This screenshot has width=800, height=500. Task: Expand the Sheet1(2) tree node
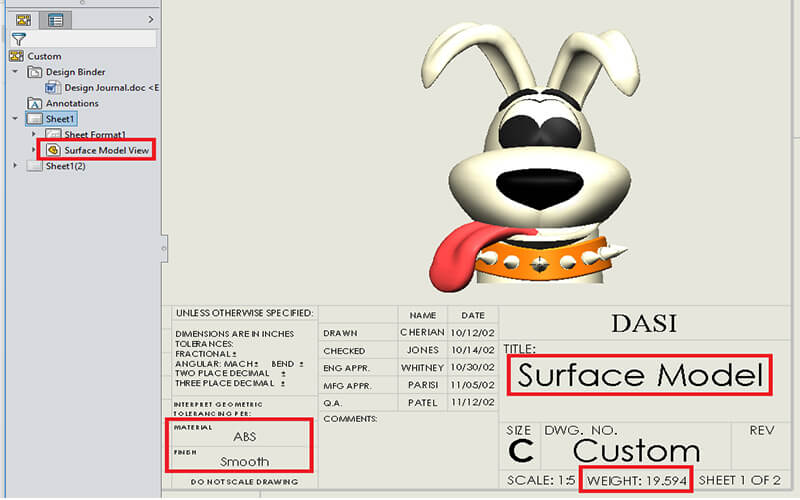[15, 166]
